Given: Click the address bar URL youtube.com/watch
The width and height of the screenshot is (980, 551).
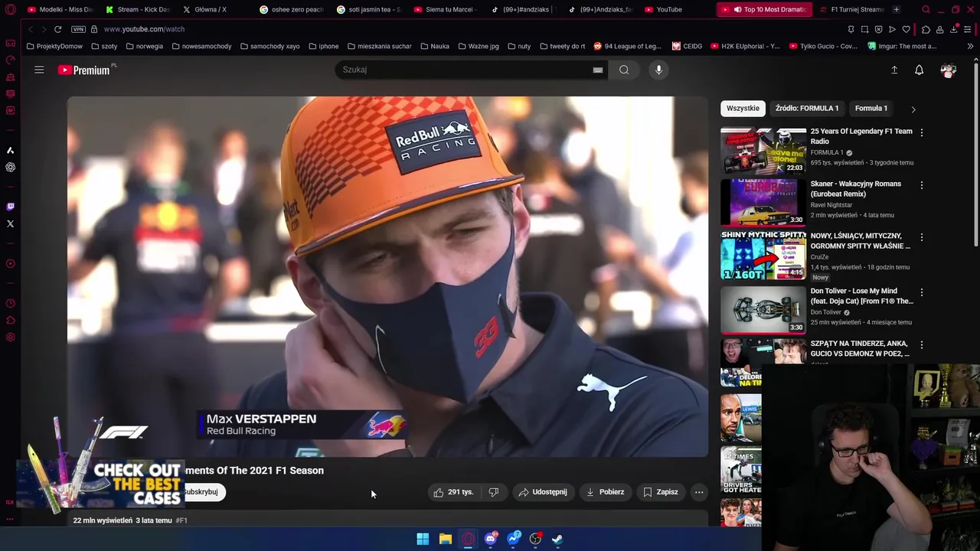Looking at the screenshot, I should (144, 29).
